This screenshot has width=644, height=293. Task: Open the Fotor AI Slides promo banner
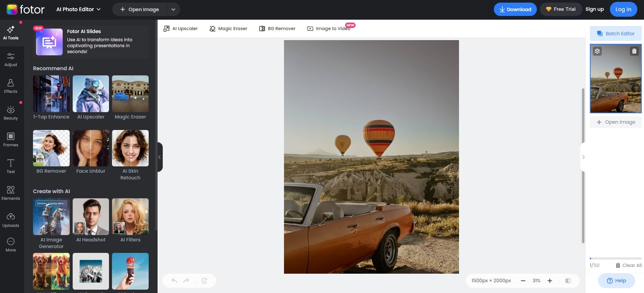click(x=91, y=42)
